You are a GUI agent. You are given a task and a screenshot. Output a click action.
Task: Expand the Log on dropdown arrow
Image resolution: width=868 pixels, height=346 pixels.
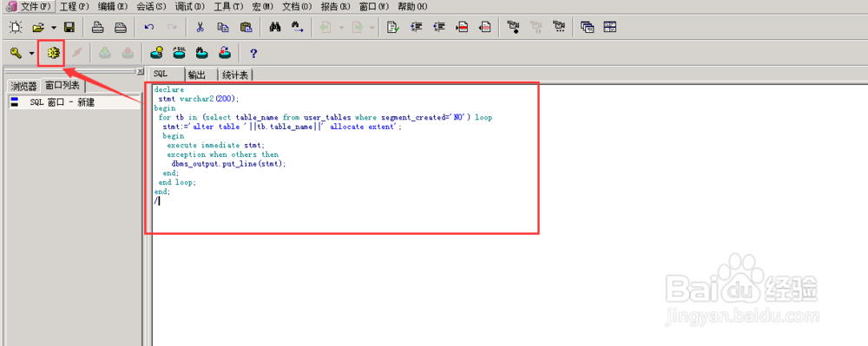tap(31, 54)
